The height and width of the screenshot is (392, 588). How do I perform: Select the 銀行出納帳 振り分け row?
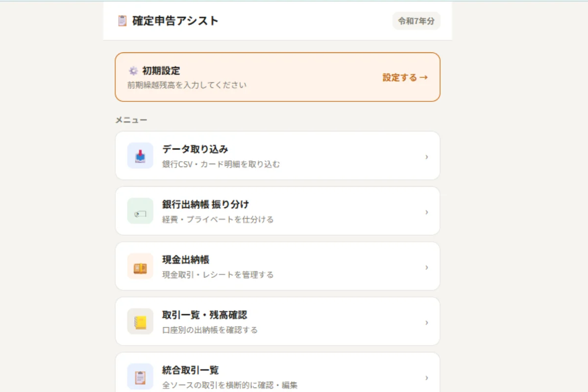pos(277,211)
